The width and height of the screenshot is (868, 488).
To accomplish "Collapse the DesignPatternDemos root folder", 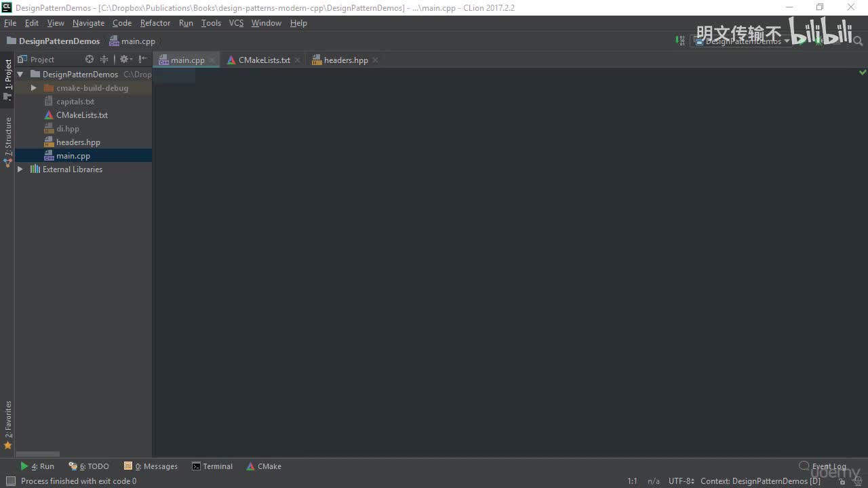I will 20,75.
